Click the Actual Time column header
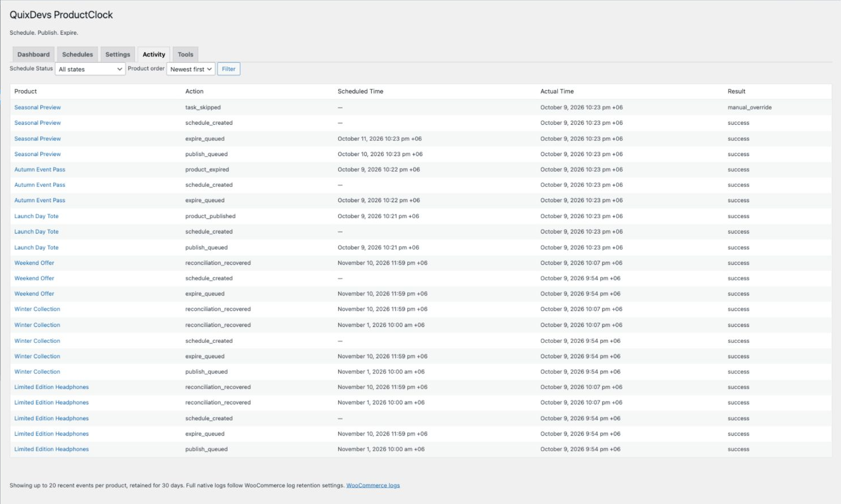The height and width of the screenshot is (504, 841). coord(557,91)
